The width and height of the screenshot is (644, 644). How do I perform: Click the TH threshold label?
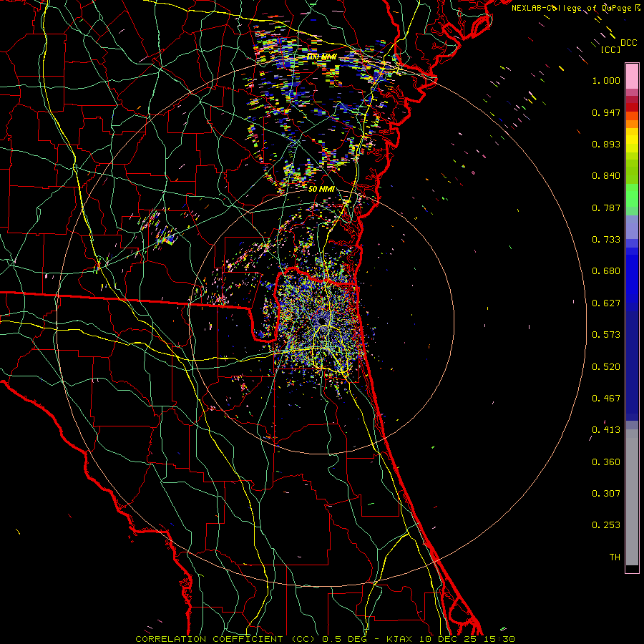[x=615, y=557]
